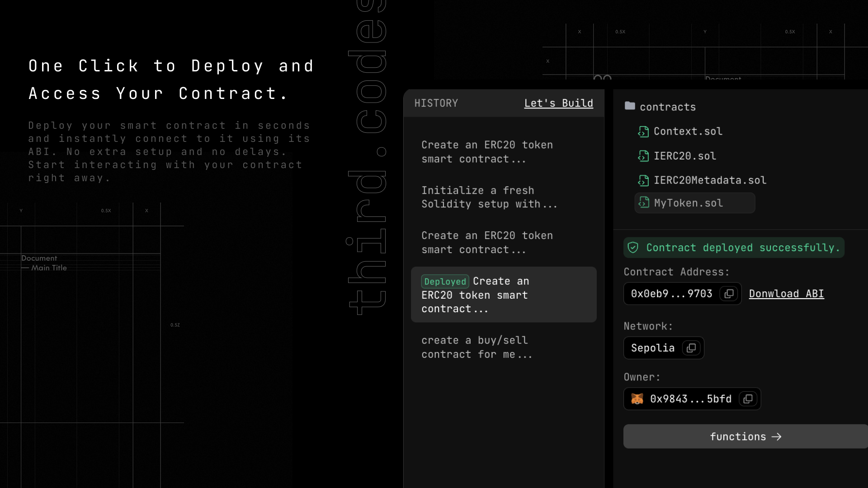Image resolution: width=868 pixels, height=488 pixels.
Task: Open the Donwload ABI link
Action: click(x=786, y=293)
